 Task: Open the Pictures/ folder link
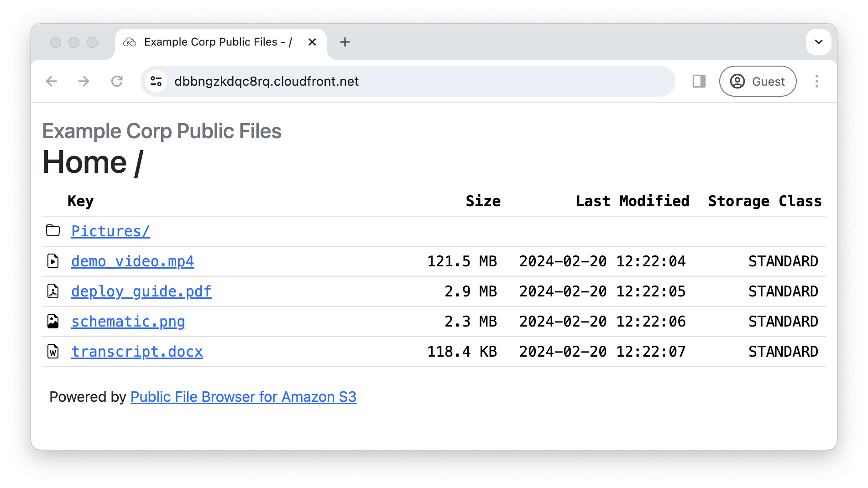pyautogui.click(x=110, y=231)
